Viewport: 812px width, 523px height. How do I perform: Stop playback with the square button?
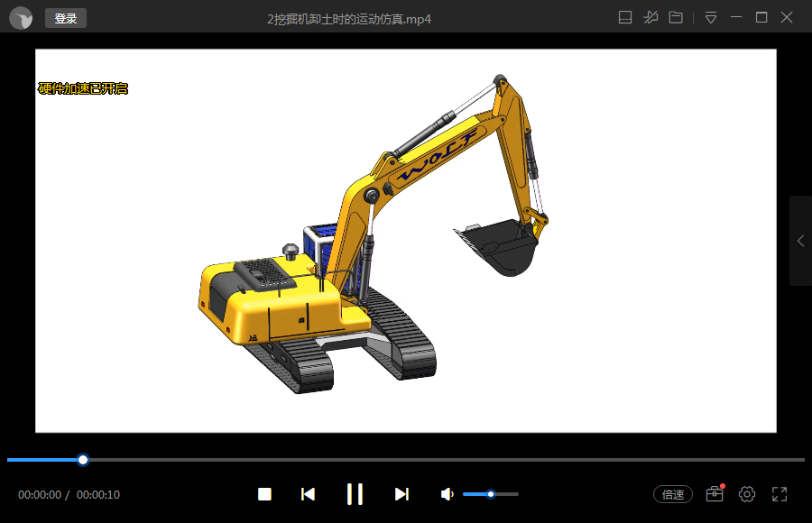264,494
